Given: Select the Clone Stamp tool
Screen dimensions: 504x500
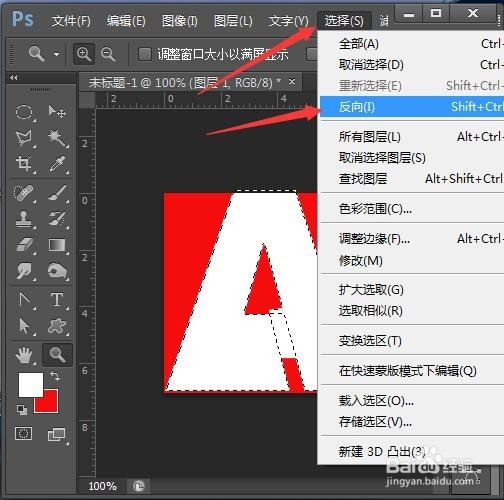Looking at the screenshot, I should coord(24,219).
